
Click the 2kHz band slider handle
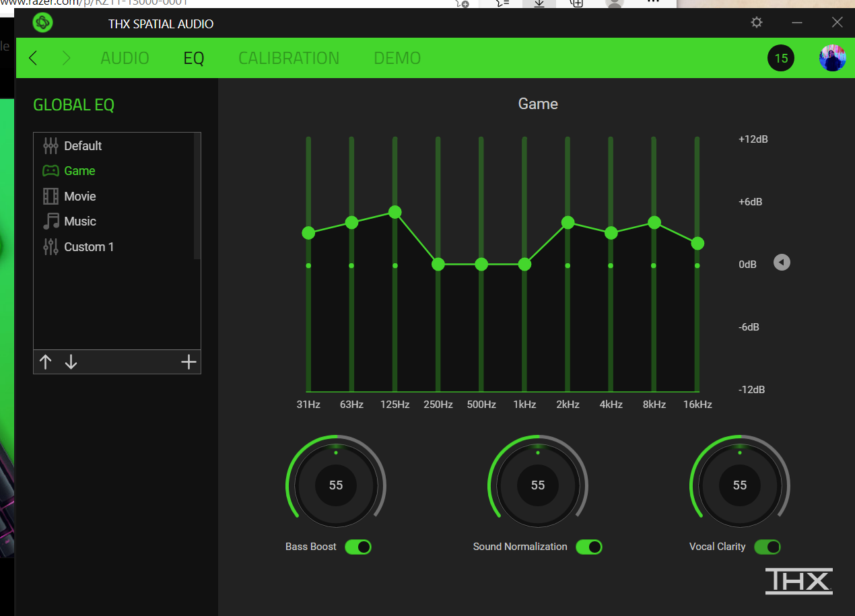click(568, 222)
